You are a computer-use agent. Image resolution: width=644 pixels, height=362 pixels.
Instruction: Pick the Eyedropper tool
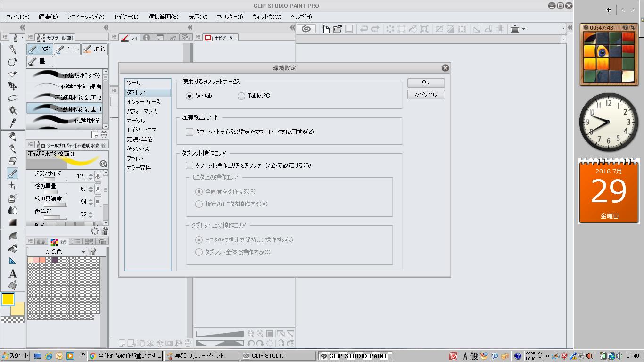point(13,123)
